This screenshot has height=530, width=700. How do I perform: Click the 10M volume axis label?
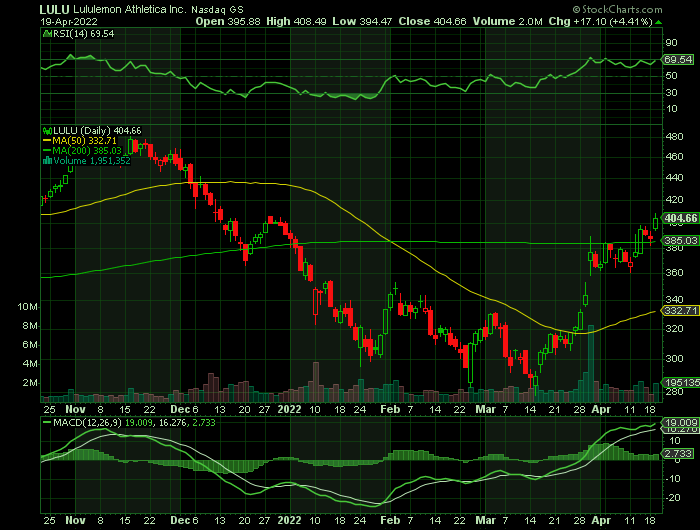point(28,307)
